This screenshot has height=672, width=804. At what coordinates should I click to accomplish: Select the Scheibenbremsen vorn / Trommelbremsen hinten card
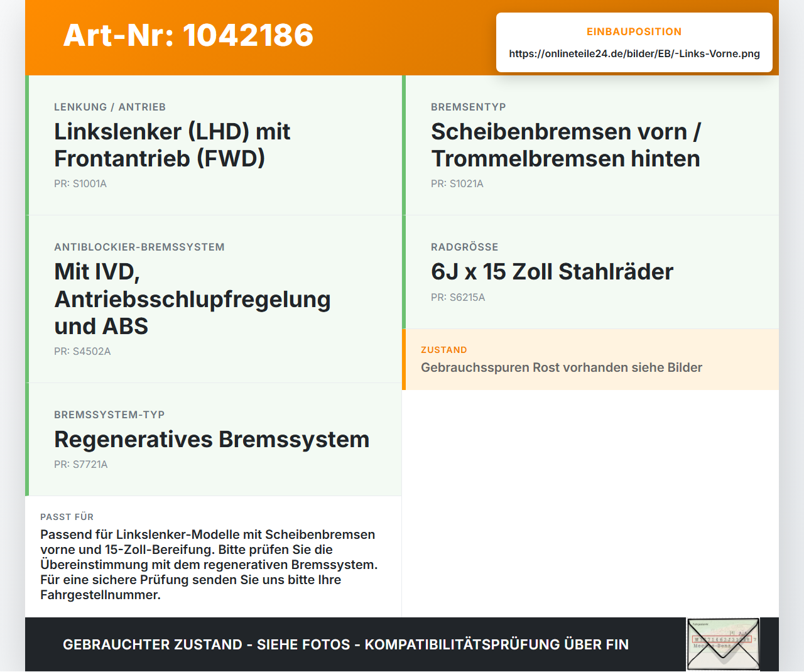point(590,145)
